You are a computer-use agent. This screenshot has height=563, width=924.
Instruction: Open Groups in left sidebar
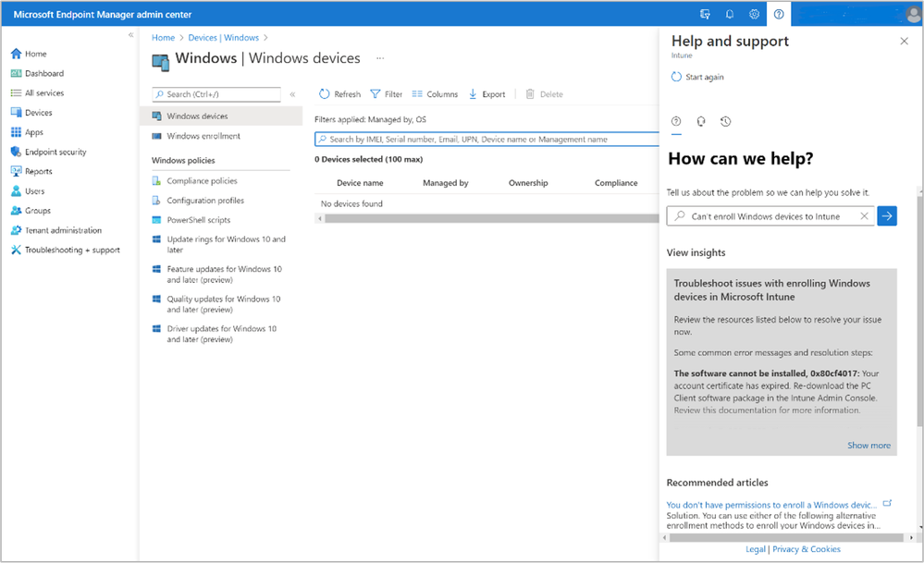[x=31, y=210]
